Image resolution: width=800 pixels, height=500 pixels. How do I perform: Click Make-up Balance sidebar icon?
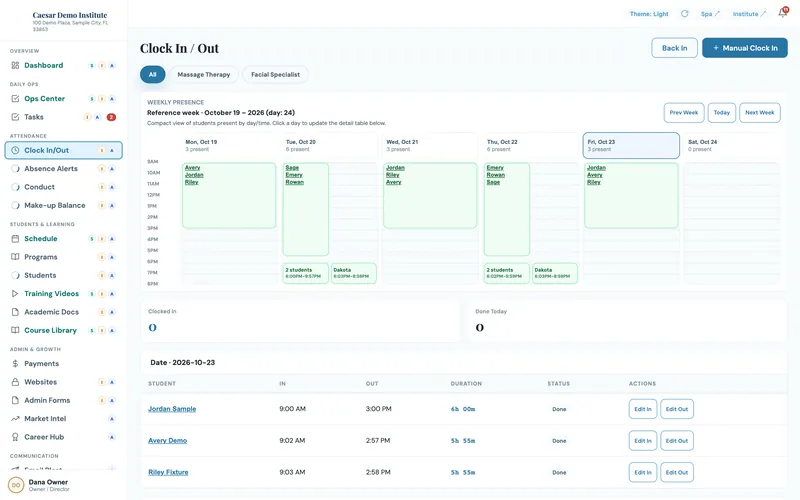coord(15,205)
